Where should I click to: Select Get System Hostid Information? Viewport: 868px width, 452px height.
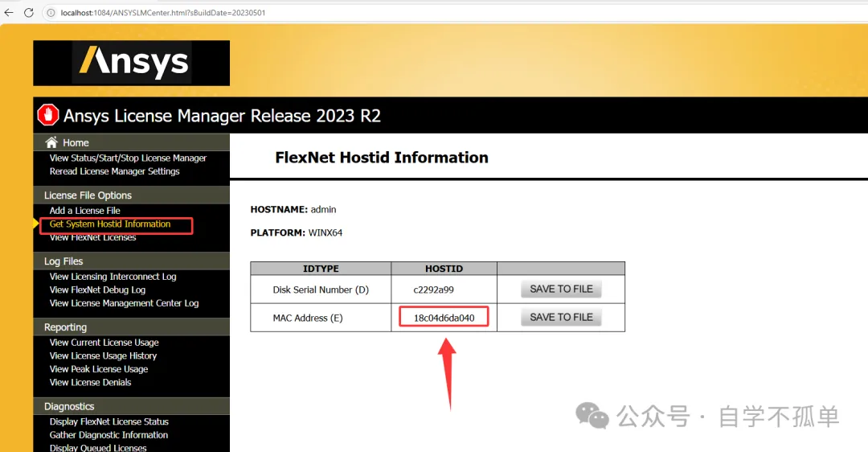(x=110, y=224)
